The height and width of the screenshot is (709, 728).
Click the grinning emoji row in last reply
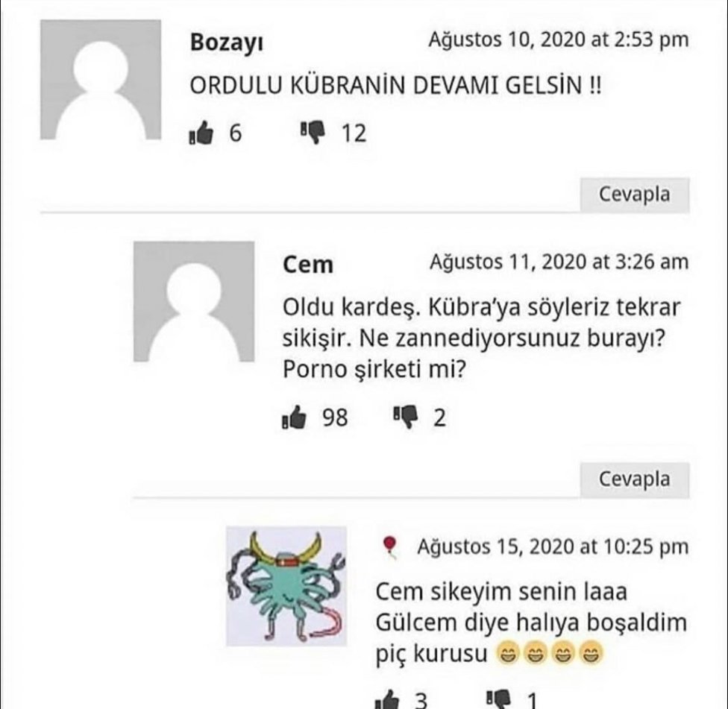[549, 653]
